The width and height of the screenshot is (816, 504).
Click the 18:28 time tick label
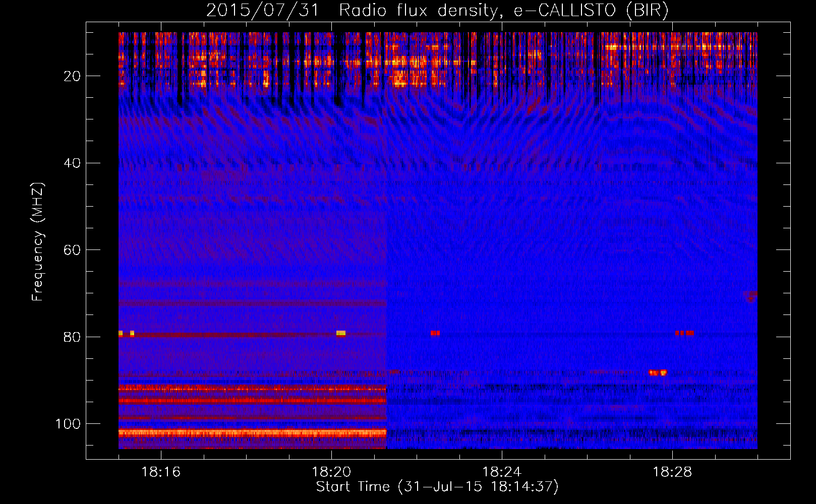(x=672, y=472)
